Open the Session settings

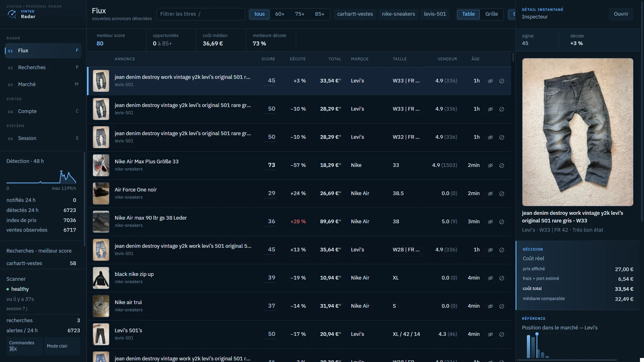click(x=43, y=138)
